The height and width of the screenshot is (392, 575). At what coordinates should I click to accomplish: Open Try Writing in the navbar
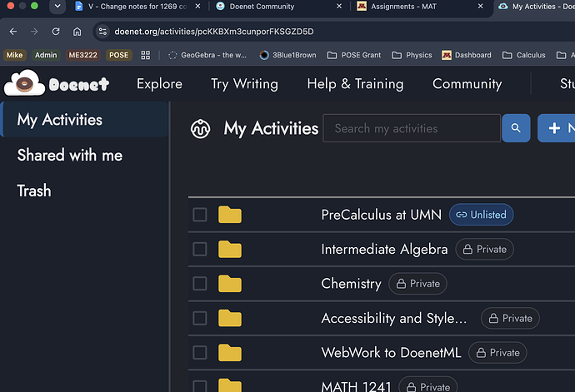click(x=244, y=84)
